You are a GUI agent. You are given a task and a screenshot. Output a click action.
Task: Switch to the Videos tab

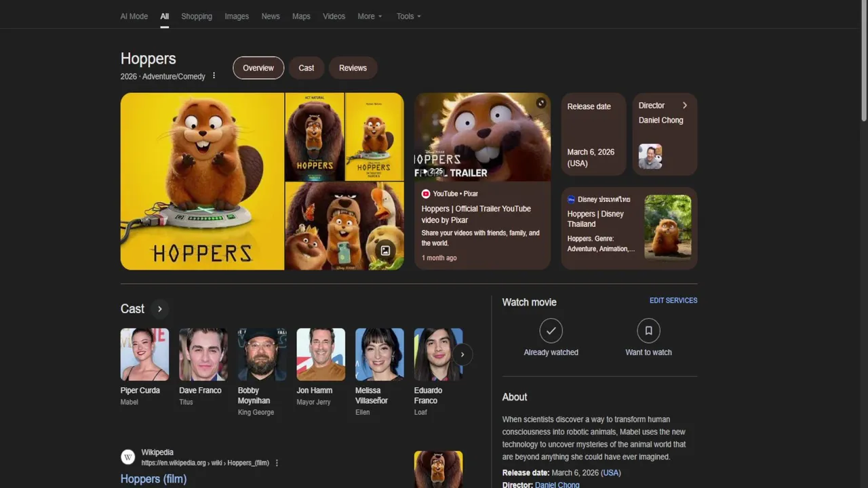[x=334, y=16]
